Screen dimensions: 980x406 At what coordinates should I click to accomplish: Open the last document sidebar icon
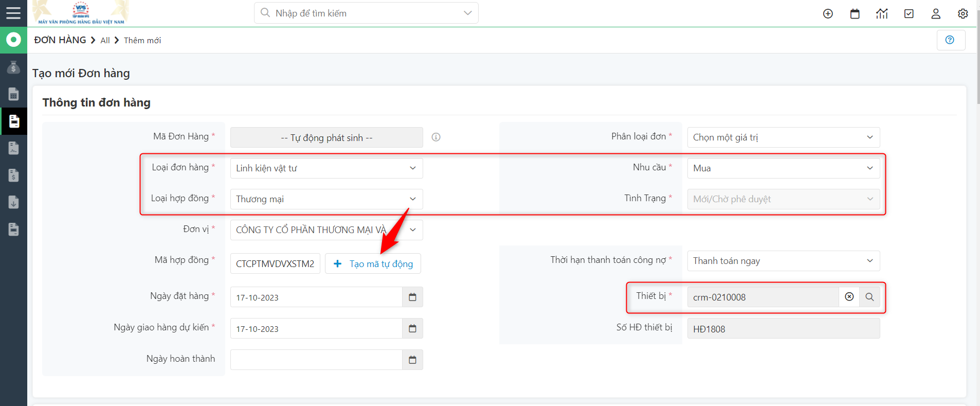click(x=13, y=229)
